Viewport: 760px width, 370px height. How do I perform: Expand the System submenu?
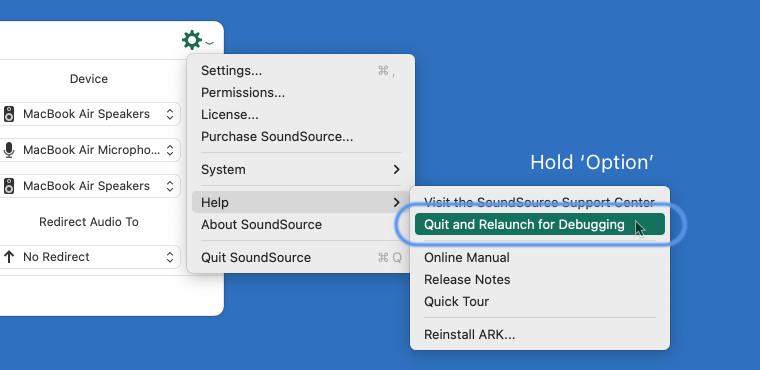tap(301, 170)
